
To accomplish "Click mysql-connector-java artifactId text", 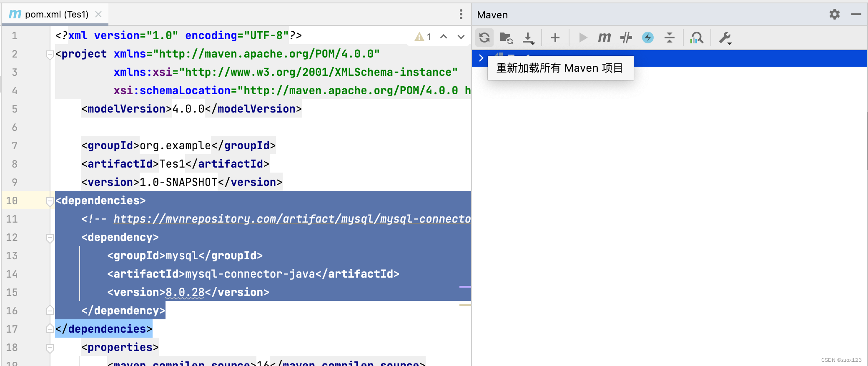I will click(x=250, y=274).
